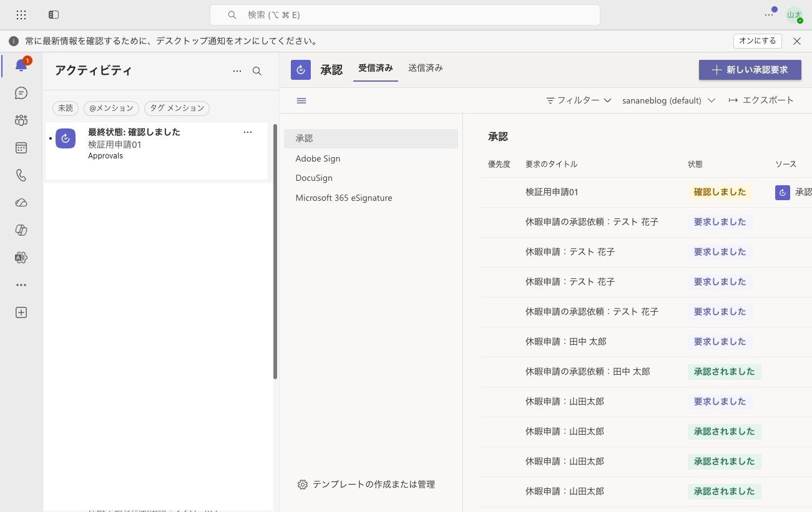Search within the Activity feed

257,71
